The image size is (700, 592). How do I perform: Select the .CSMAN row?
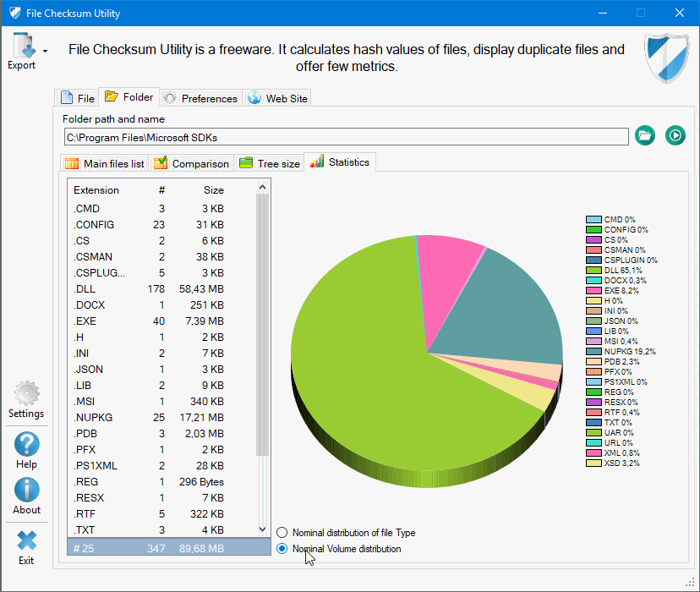click(162, 257)
